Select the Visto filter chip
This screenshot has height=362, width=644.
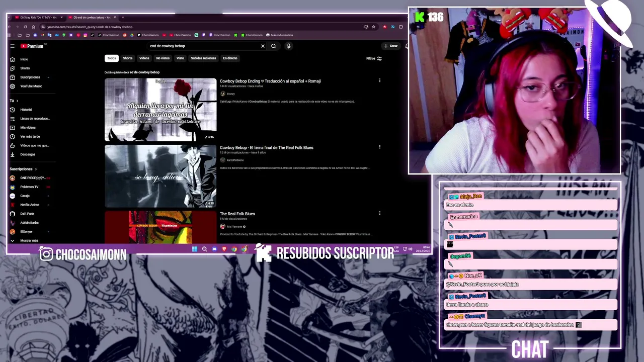tap(180, 58)
